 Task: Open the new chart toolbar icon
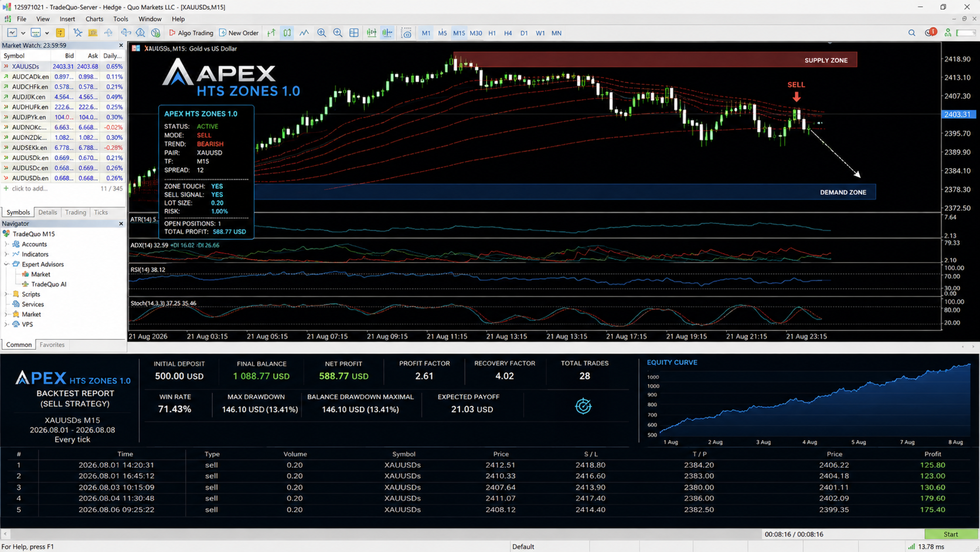tap(12, 33)
